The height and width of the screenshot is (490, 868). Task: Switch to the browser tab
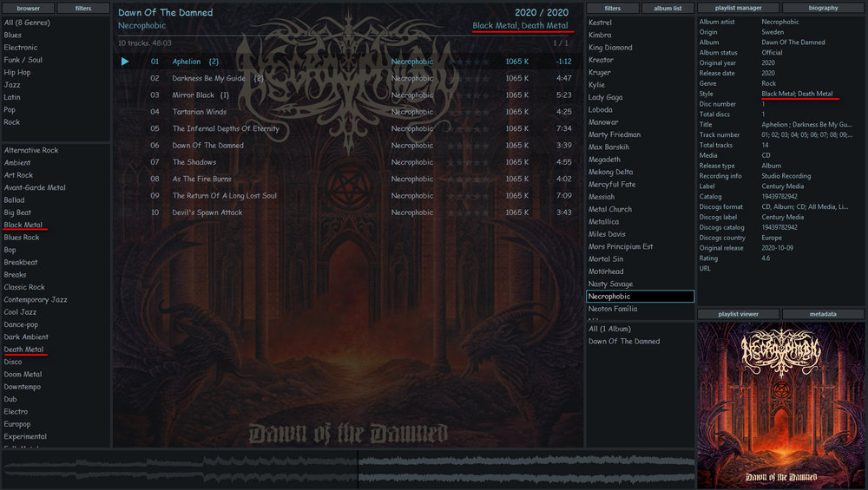point(29,9)
